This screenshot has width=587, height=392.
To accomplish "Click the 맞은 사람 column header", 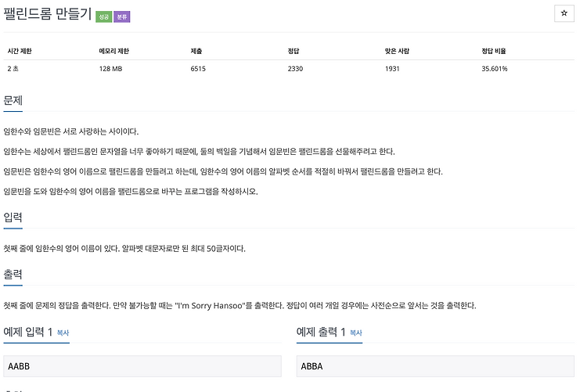I will [x=397, y=51].
